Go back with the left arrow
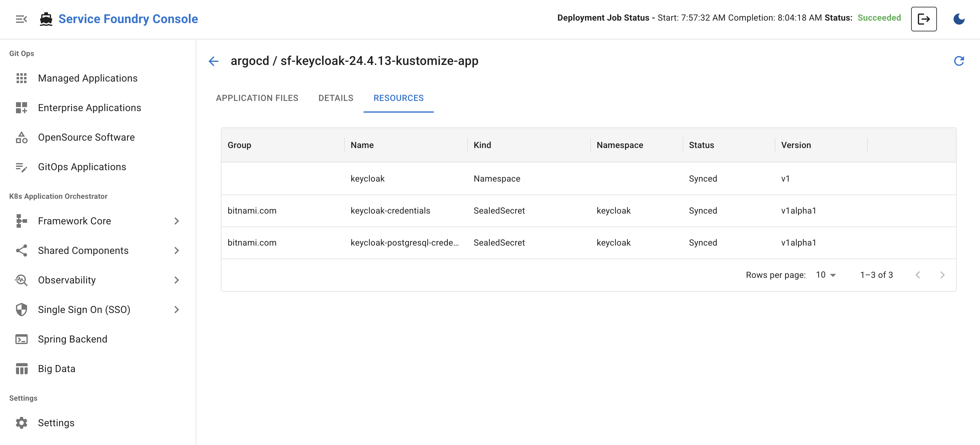Viewport: 980px width, 445px height. (214, 61)
